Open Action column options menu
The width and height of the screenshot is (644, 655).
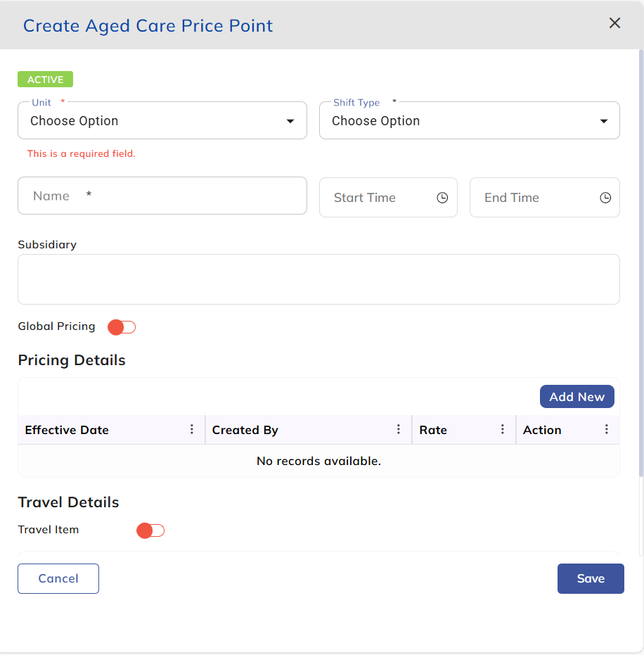(607, 429)
